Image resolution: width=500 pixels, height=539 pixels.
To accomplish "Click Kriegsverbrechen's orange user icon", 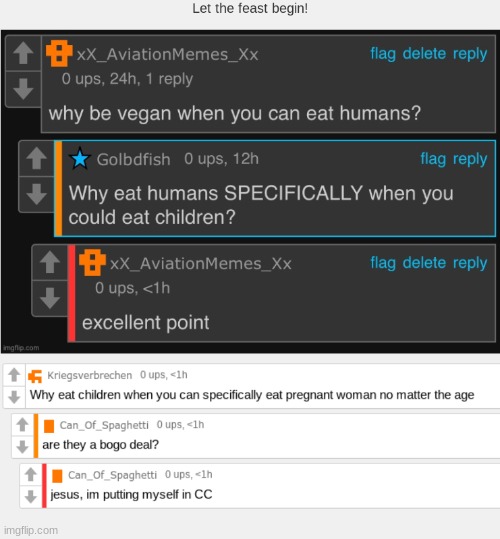I will click(35, 376).
